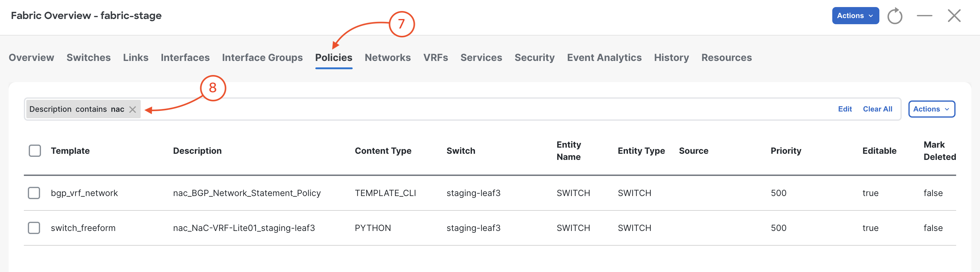The image size is (980, 272).
Task: Switch to the Switches tab
Action: tap(88, 58)
